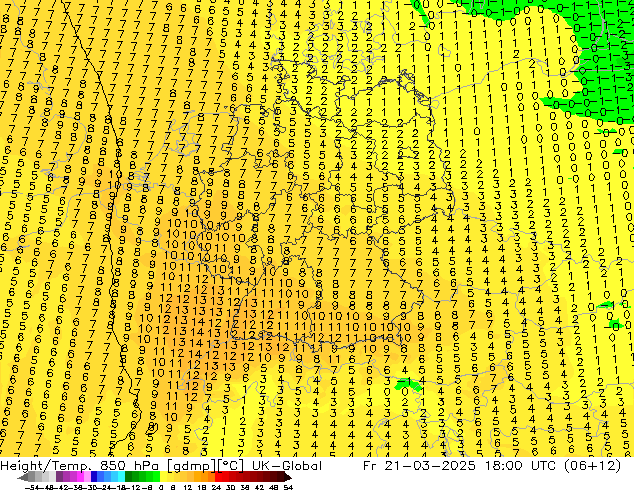Click the '18:00 UTC' time label
This screenshot has height=490, width=634.
[522, 466]
